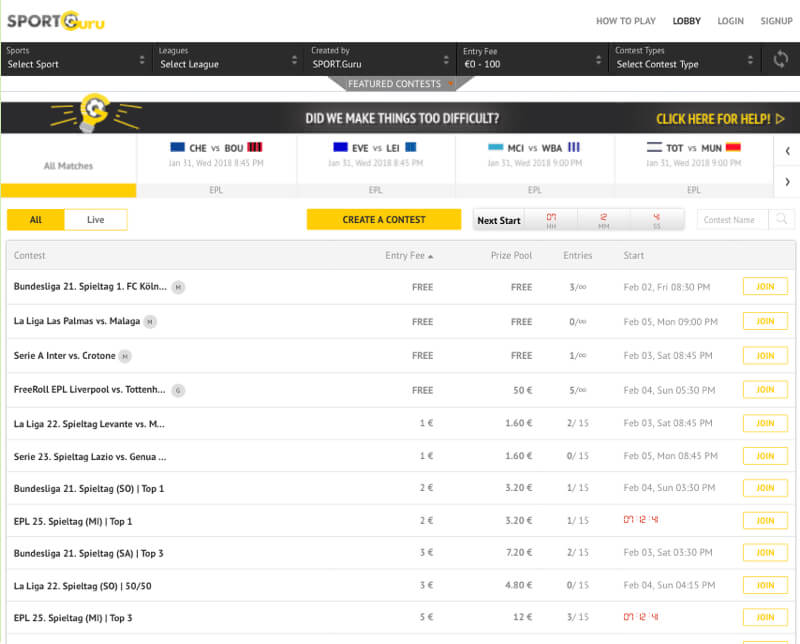
Task: Open How To Play page
Action: tap(626, 21)
